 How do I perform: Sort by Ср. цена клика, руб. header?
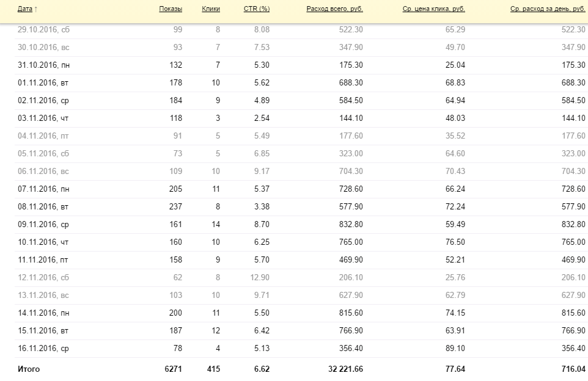pyautogui.click(x=434, y=9)
